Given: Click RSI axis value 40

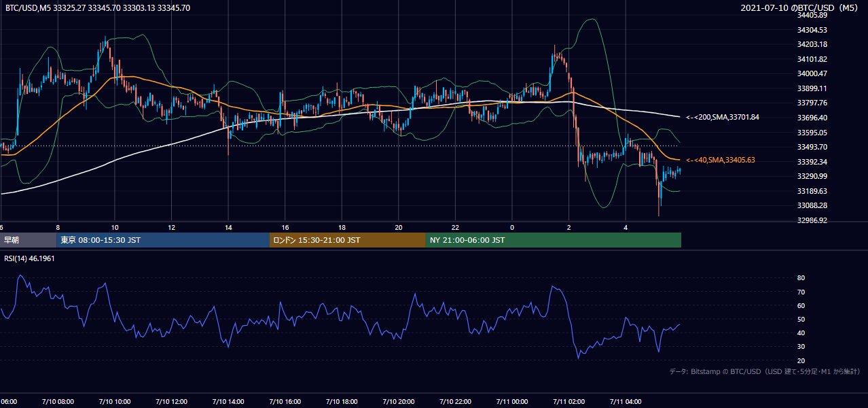Looking at the screenshot, I should [801, 333].
